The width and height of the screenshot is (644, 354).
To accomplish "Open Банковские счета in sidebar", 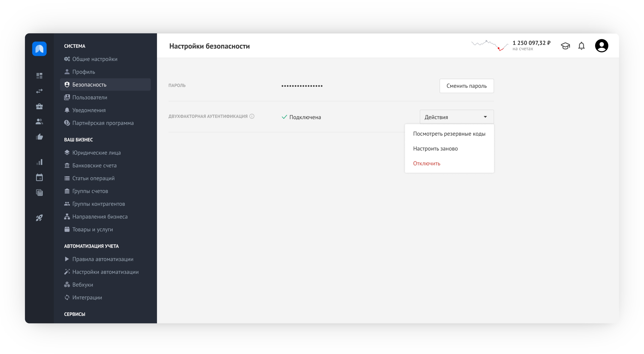I will pyautogui.click(x=105, y=165).
